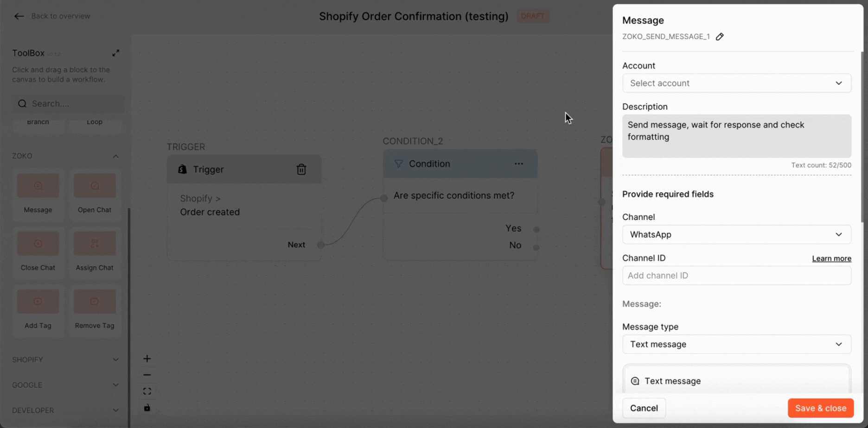
Task: Delete the Trigger node with the trash icon
Action: [x=301, y=170]
